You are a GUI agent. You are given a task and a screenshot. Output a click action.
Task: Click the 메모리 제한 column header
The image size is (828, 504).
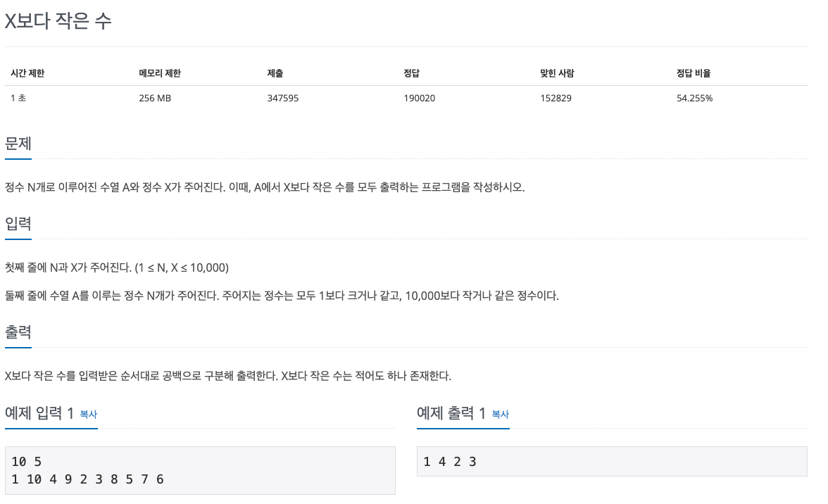pyautogui.click(x=156, y=73)
